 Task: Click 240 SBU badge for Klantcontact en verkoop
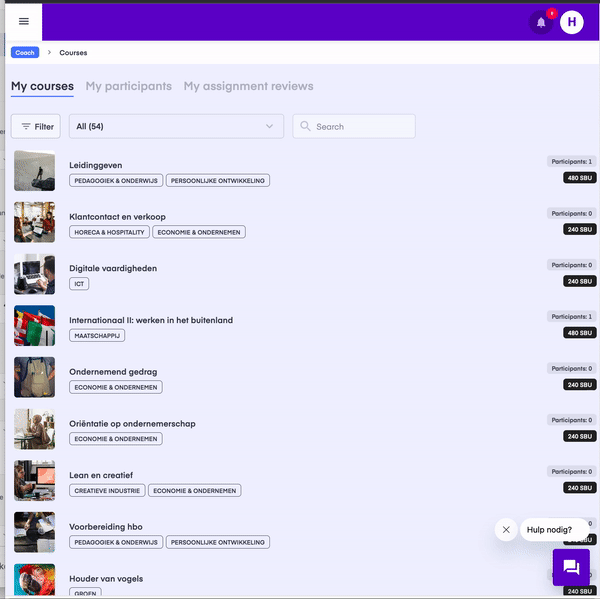pos(580,230)
